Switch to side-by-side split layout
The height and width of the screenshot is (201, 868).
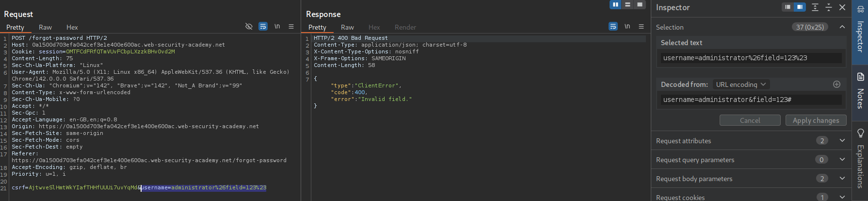pyautogui.click(x=615, y=5)
